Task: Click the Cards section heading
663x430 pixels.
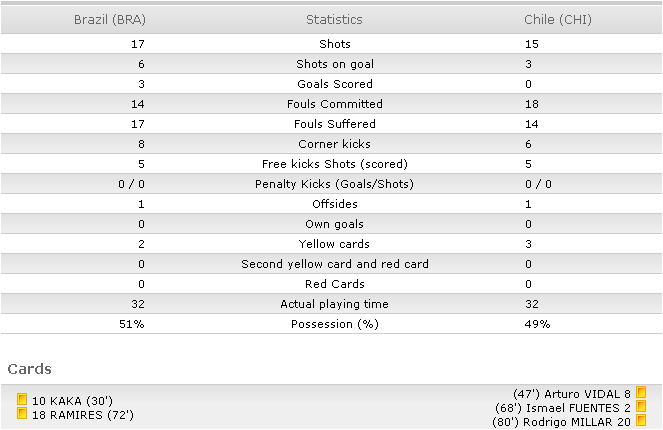Action: click(x=30, y=369)
